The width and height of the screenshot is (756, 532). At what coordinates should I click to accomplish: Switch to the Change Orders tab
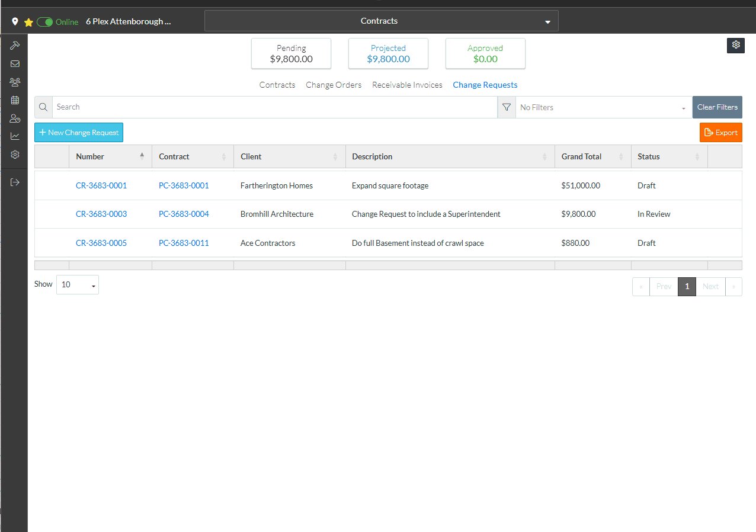[334, 85]
